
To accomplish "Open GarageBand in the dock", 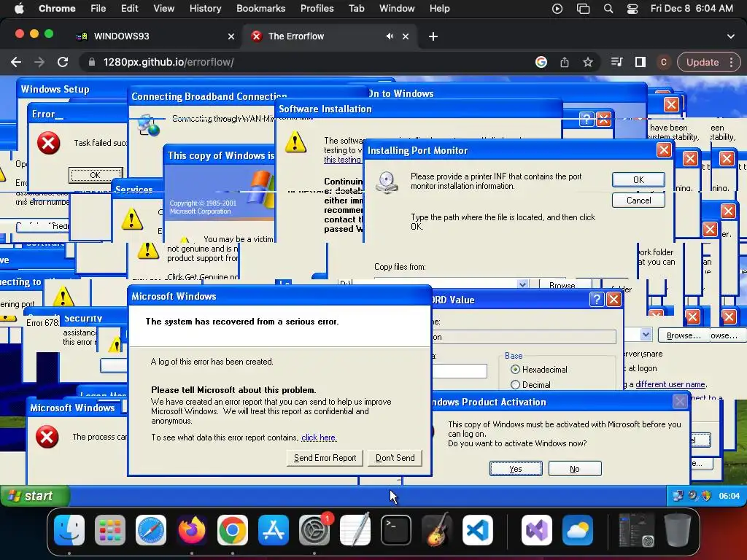I will click(437, 530).
